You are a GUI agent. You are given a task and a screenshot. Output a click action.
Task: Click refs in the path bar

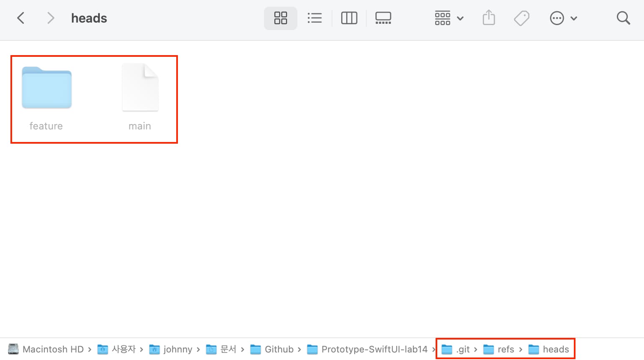[x=499, y=349]
